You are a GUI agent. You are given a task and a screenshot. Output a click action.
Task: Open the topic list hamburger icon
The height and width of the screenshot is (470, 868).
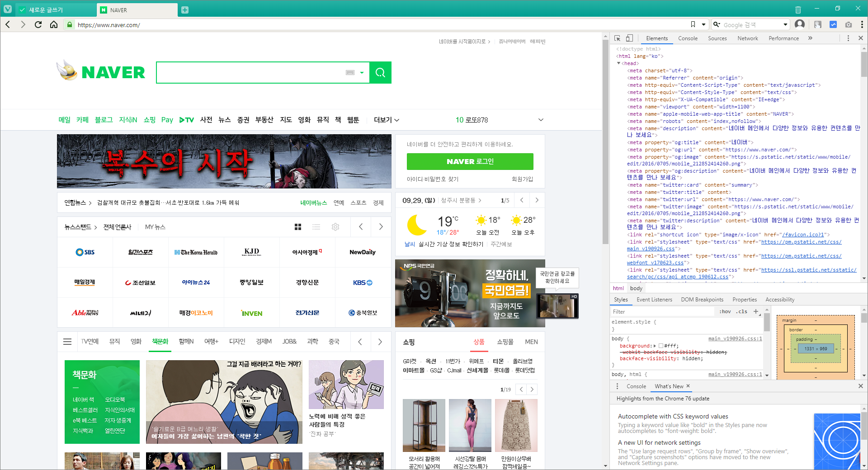67,342
